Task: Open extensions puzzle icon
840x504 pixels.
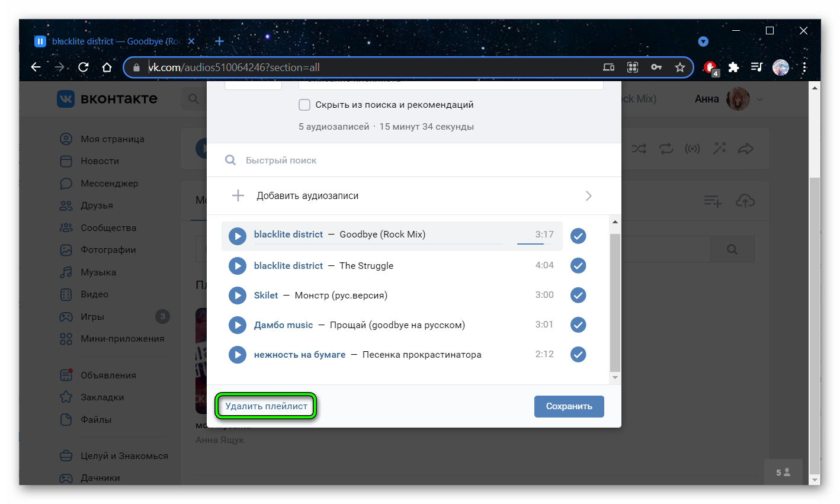Action: (x=733, y=67)
